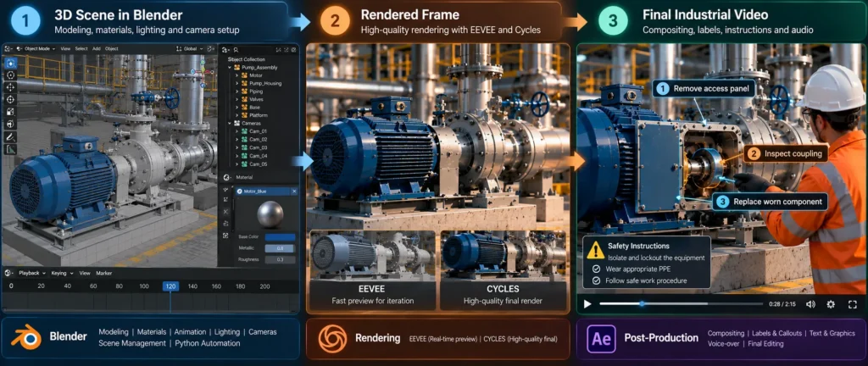Open the 3D viewport editor type icon

tap(8, 48)
